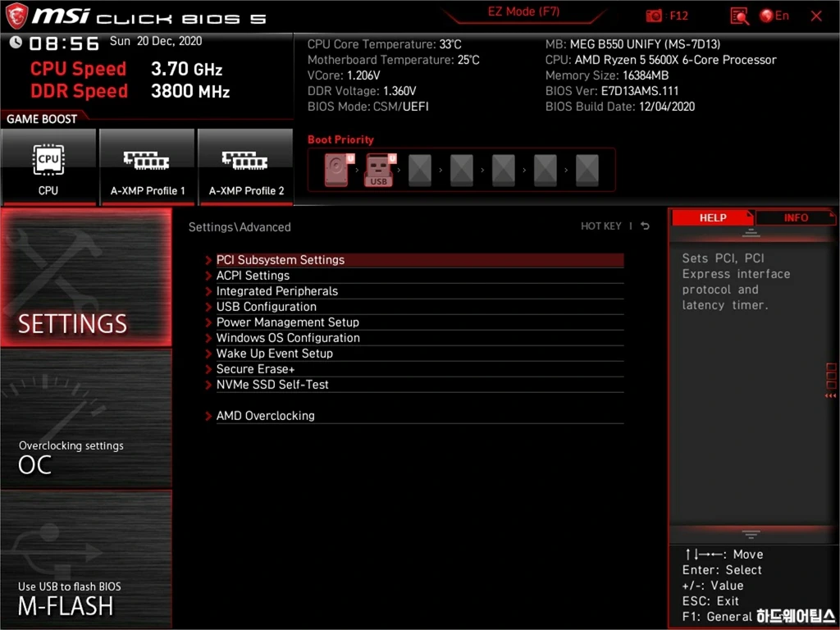Click the DDR Voltage 1.360V reading
The image size is (840, 630).
point(362,91)
